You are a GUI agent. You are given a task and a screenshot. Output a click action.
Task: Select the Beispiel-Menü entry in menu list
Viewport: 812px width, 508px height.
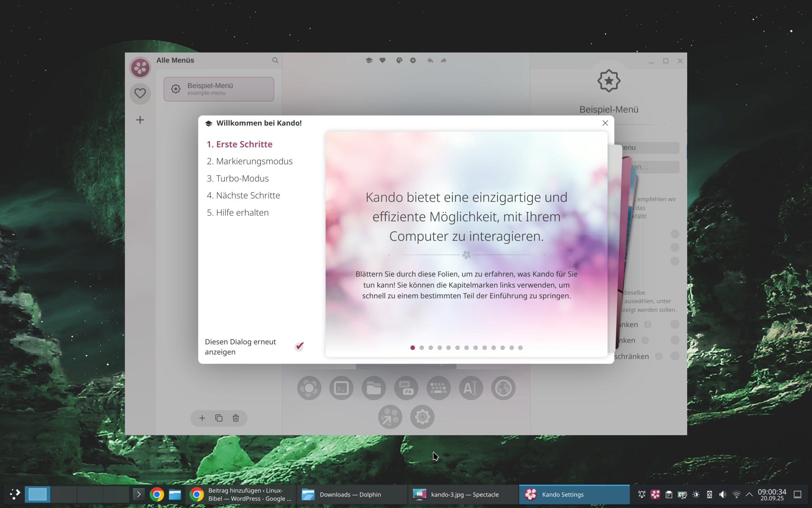[219, 89]
